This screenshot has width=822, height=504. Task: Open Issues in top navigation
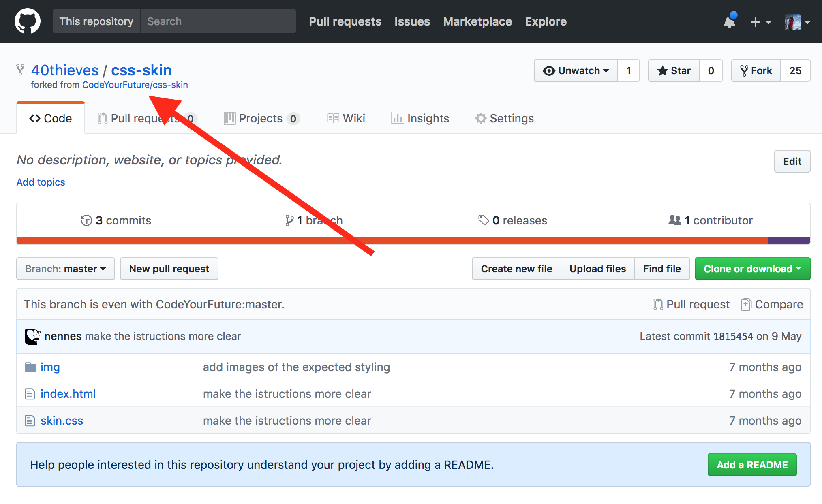tap(412, 21)
